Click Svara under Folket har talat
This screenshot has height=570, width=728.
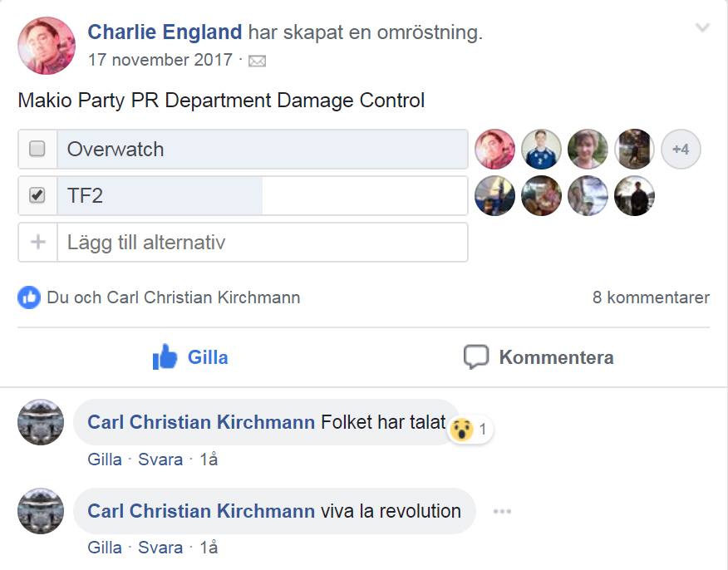[x=160, y=459]
